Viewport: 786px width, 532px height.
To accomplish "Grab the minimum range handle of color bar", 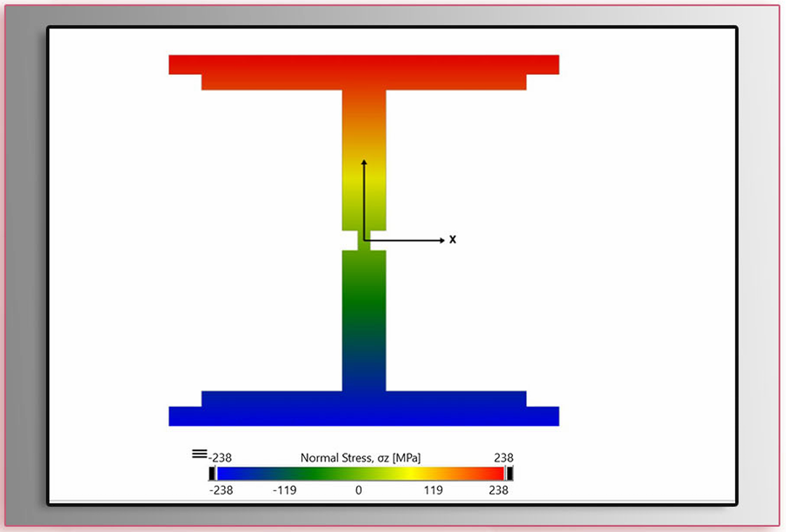I will point(212,473).
